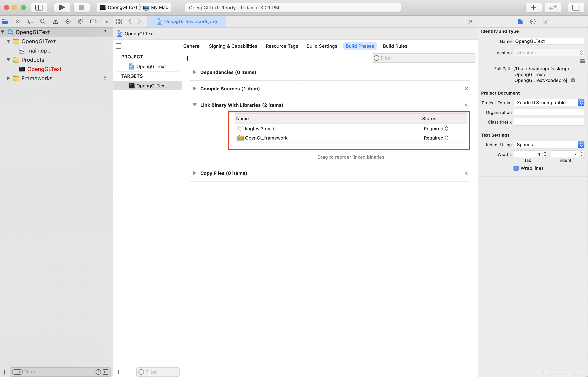Expand the Compile Sources phase

point(194,89)
